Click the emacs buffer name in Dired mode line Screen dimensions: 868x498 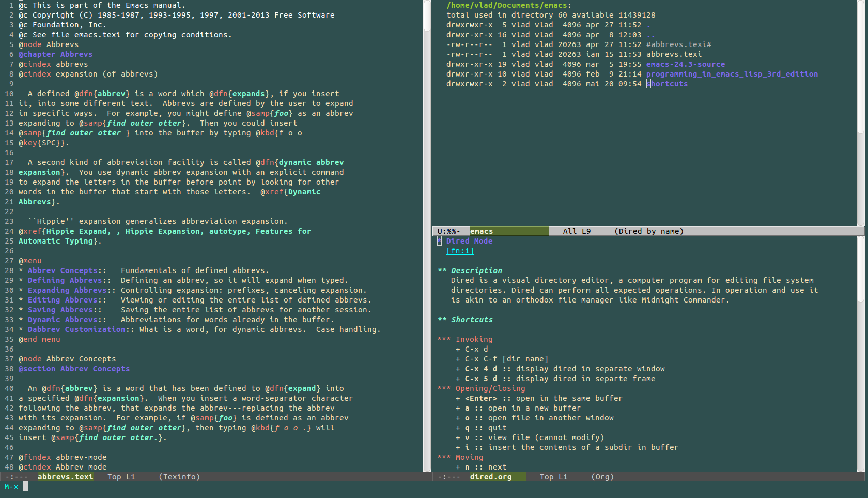click(x=482, y=231)
